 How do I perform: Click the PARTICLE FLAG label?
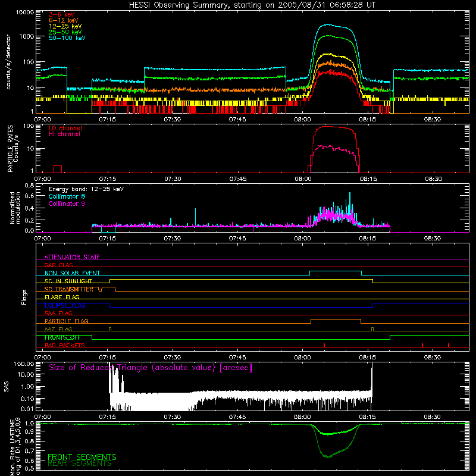click(x=67, y=321)
